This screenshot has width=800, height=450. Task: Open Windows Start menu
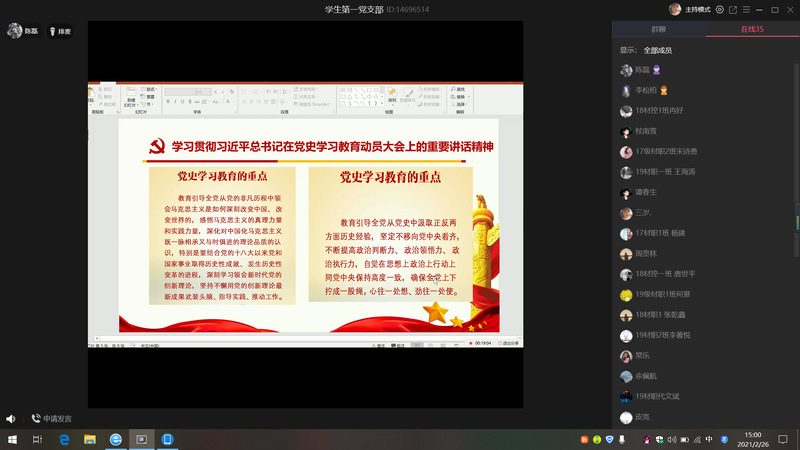(x=11, y=439)
